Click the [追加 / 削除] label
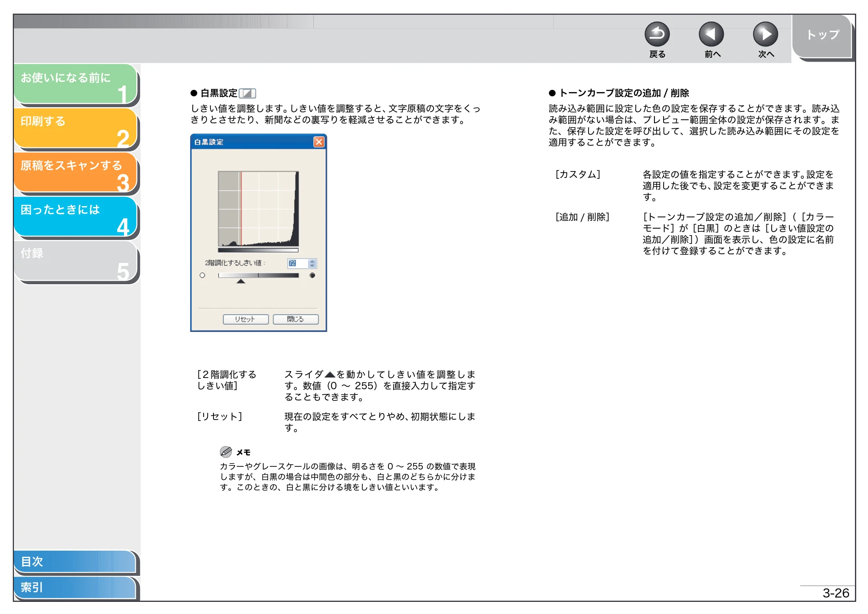Viewport: 868px width, 614px height. point(582,217)
